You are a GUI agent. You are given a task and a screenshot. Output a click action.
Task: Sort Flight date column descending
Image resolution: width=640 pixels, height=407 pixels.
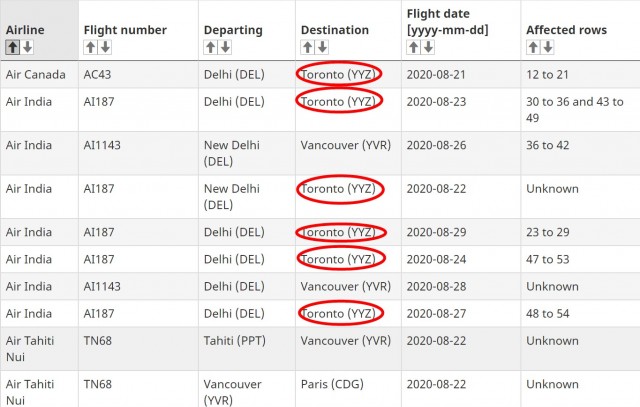pyautogui.click(x=428, y=47)
